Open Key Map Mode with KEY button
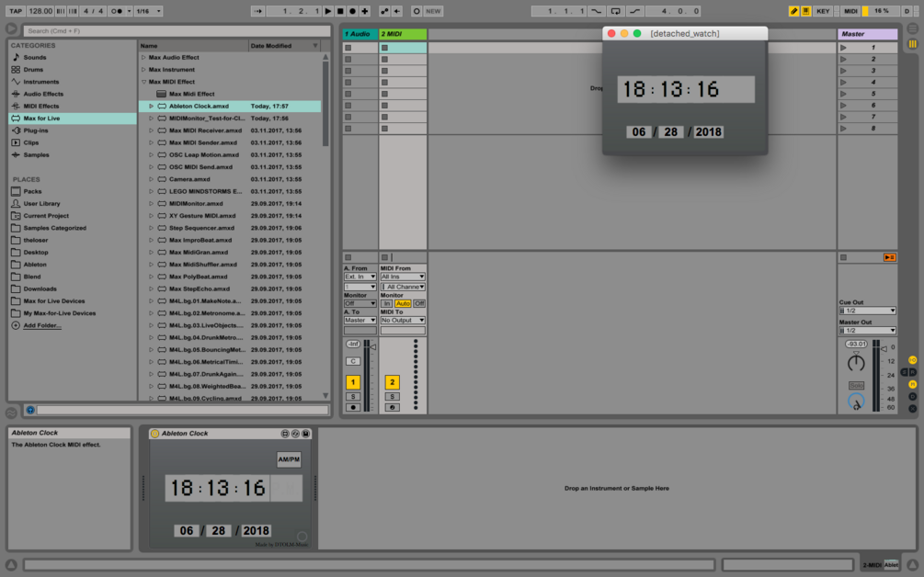 pyautogui.click(x=823, y=11)
